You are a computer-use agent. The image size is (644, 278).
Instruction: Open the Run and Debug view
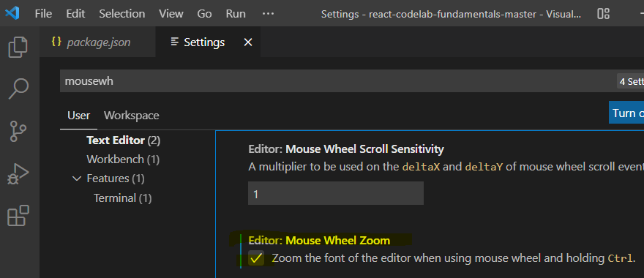pyautogui.click(x=18, y=173)
